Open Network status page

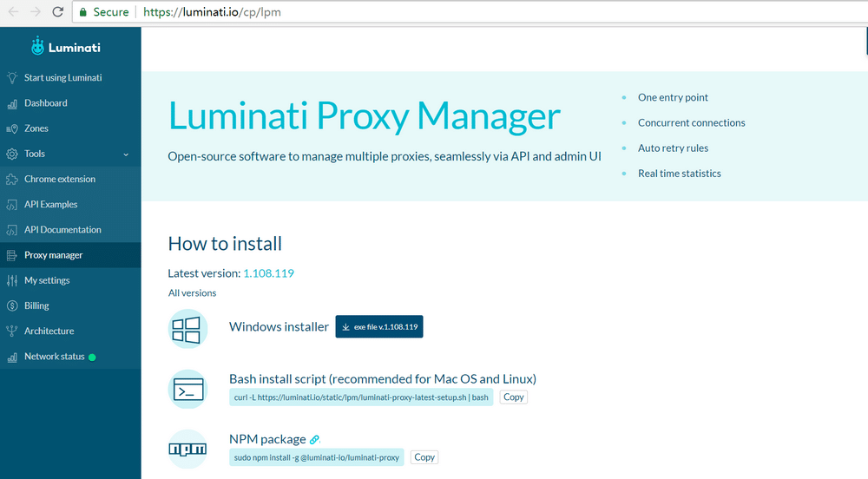[x=54, y=357]
